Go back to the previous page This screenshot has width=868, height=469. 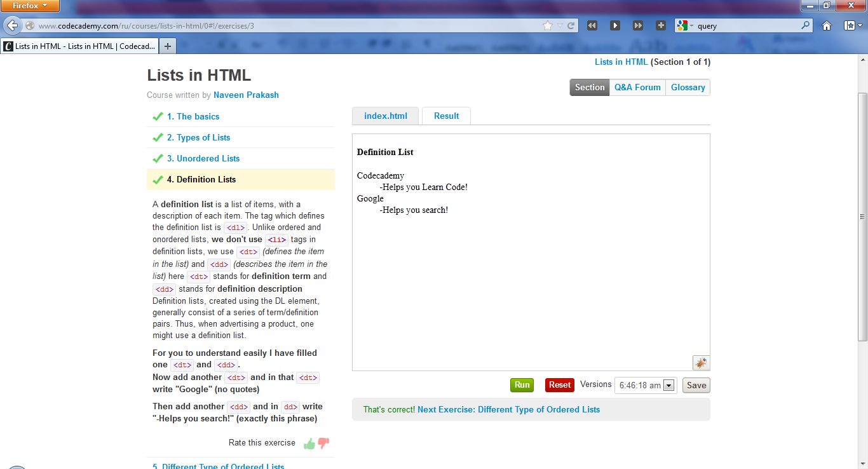tap(12, 26)
